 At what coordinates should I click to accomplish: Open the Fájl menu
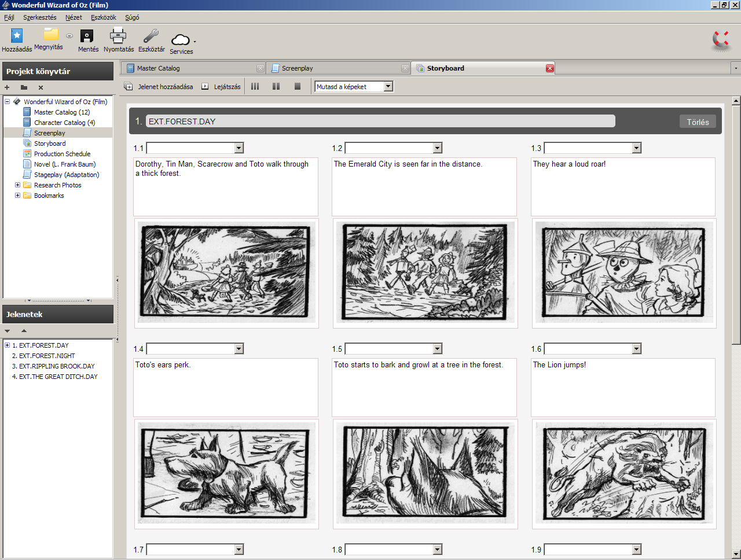tap(9, 17)
